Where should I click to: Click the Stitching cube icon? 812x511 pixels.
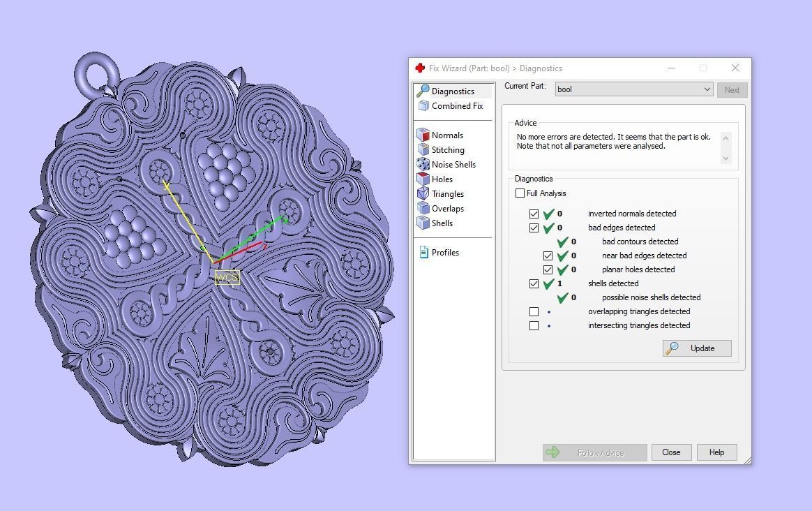[x=423, y=150]
